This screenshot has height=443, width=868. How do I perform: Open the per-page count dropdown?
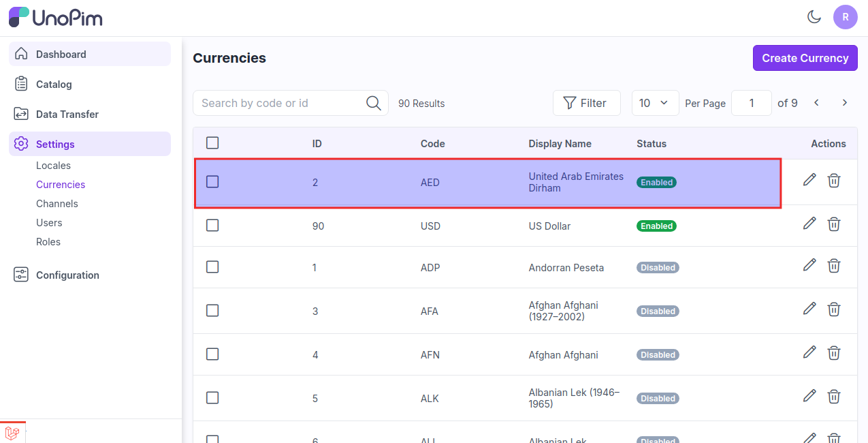[x=655, y=102]
